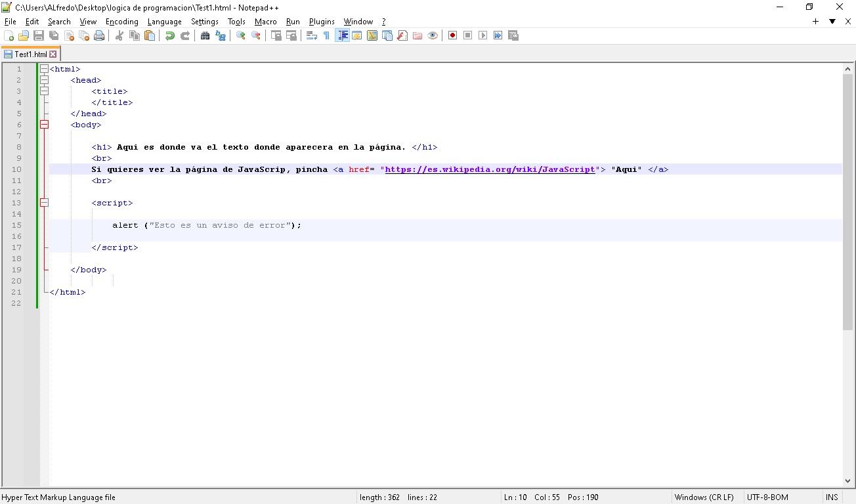The image size is (856, 504).
Task: Open the Language menu
Action: pyautogui.click(x=164, y=22)
